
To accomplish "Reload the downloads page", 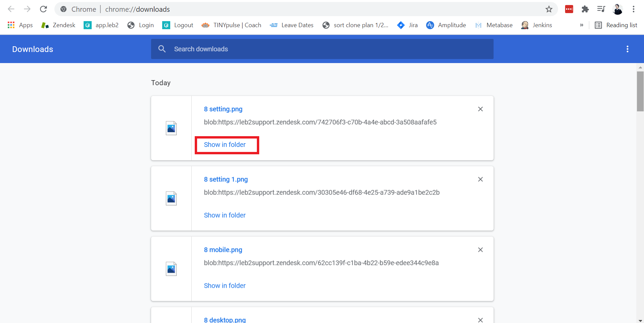I will (43, 9).
